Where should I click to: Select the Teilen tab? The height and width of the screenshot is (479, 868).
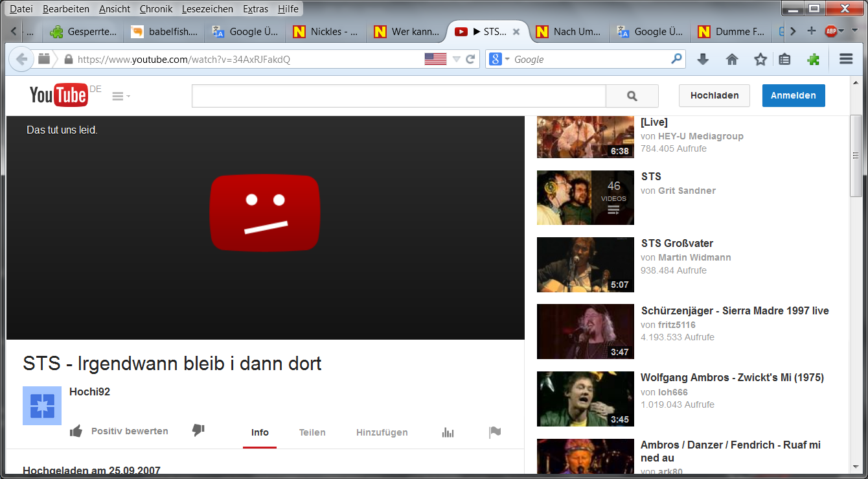pyautogui.click(x=312, y=432)
